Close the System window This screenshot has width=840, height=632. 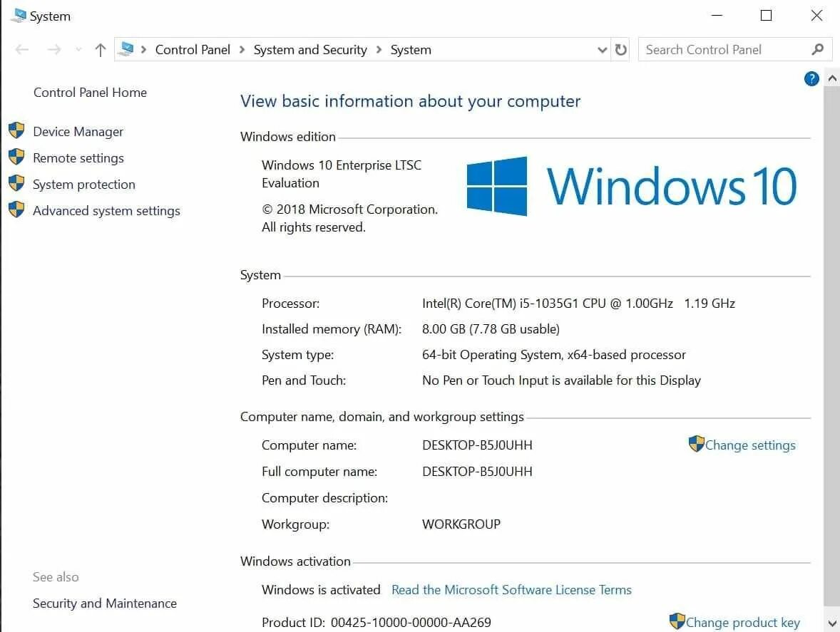(816, 16)
